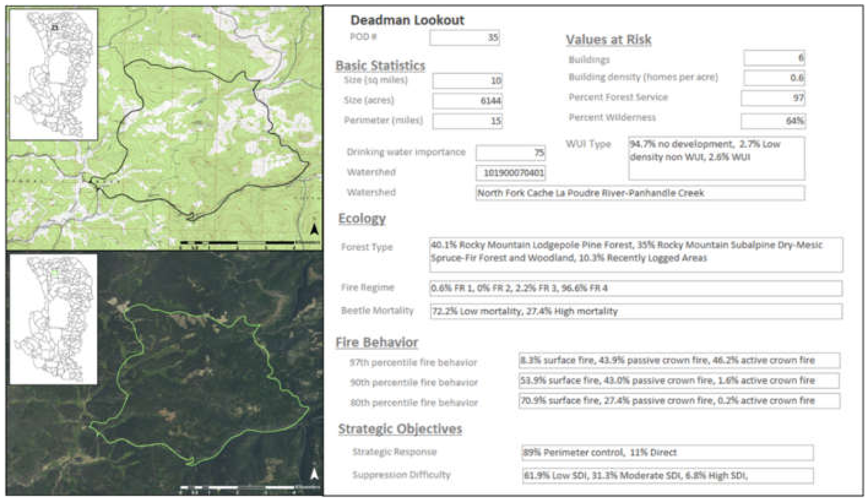Click the POD # field showing 35
Viewport: 868px width, 501px height.
[464, 37]
